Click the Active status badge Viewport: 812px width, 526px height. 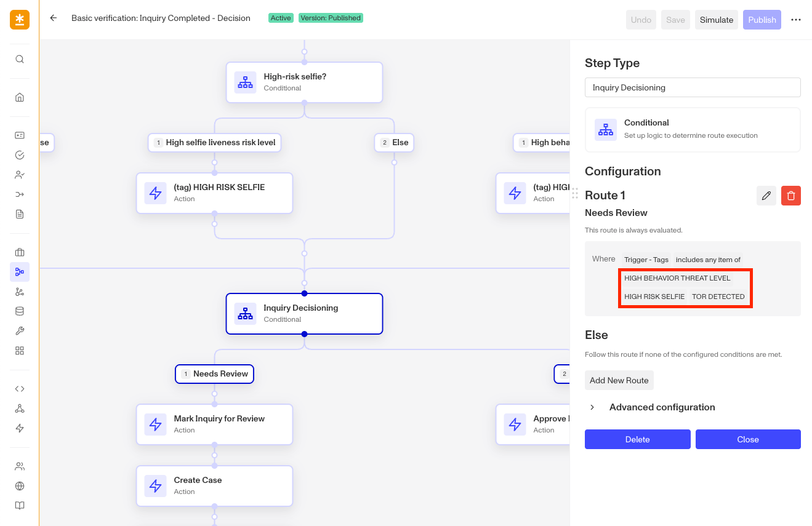[x=281, y=18]
